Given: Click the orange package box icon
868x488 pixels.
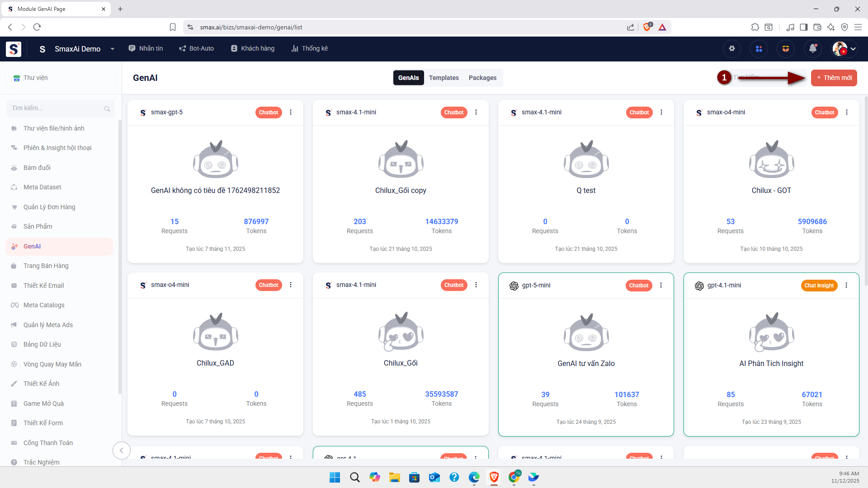Looking at the screenshot, I should click(786, 49).
